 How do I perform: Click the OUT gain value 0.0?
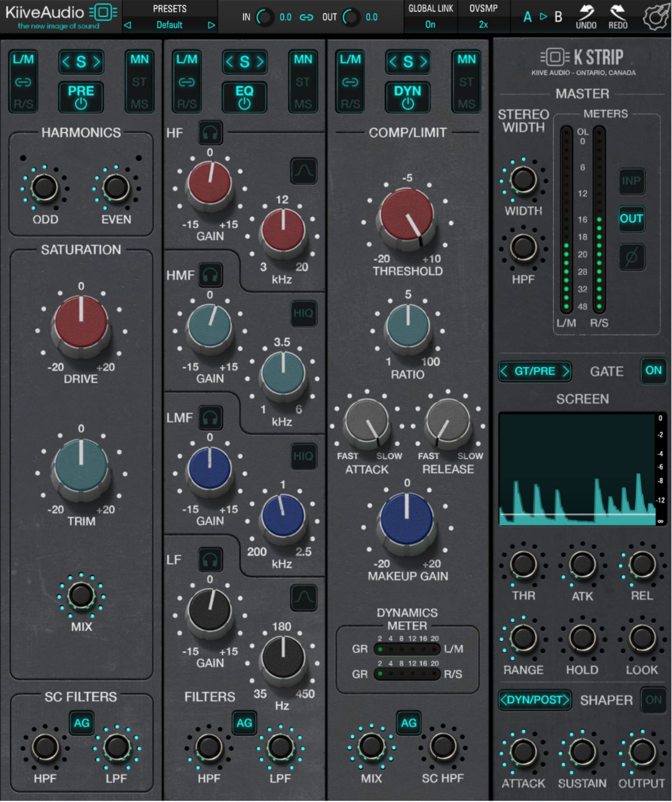(x=371, y=17)
